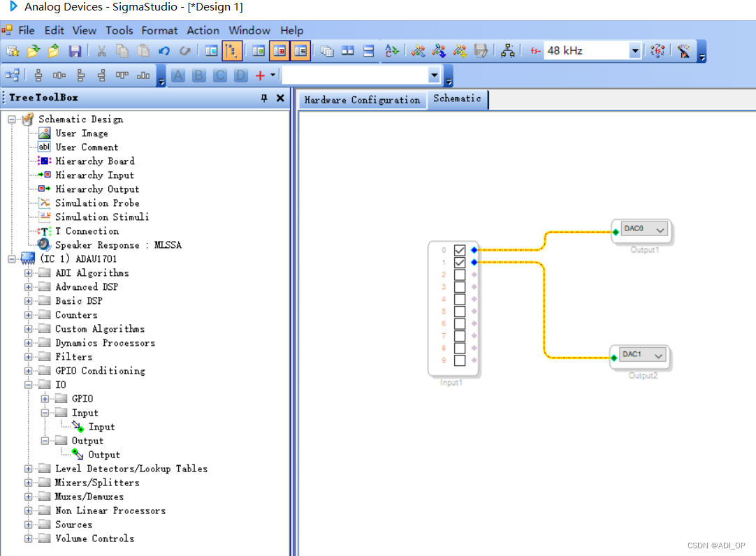Open the Tools menu
Viewport: 756px width, 556px height.
(119, 30)
